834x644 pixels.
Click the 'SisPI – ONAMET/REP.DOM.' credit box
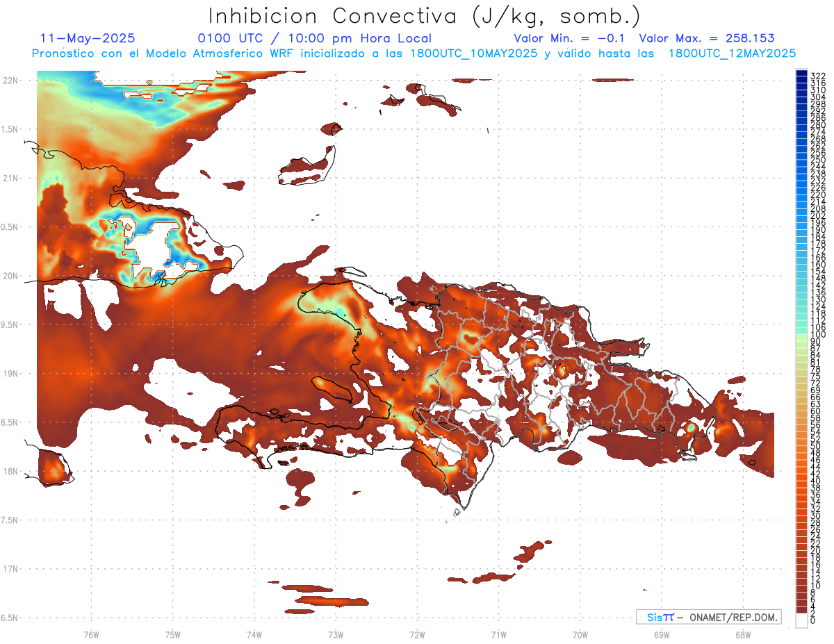pos(709,617)
